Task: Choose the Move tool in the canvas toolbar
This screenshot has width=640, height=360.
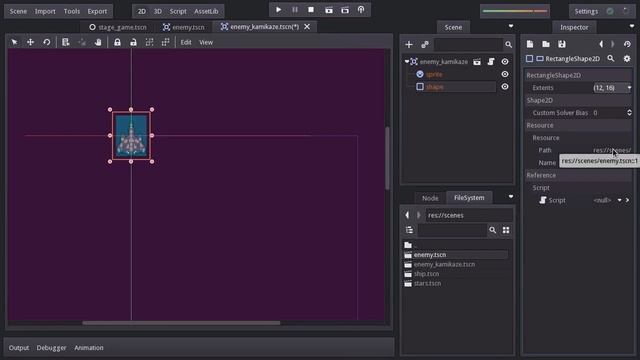Action: 30,42
